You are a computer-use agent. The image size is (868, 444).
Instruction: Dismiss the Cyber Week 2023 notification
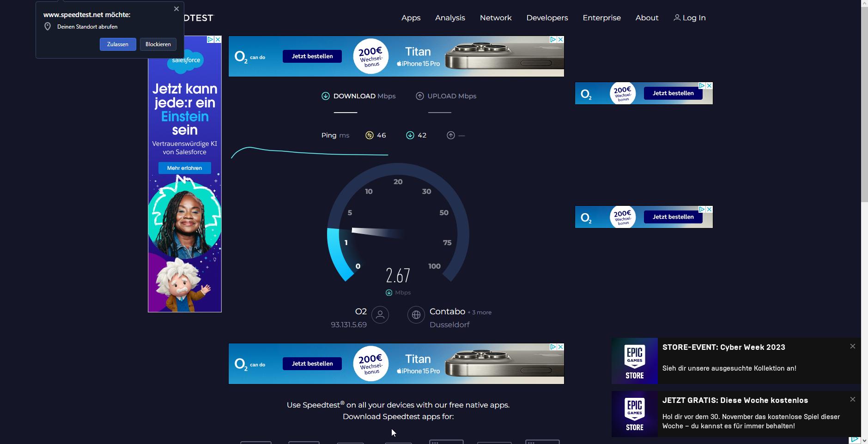tap(853, 346)
